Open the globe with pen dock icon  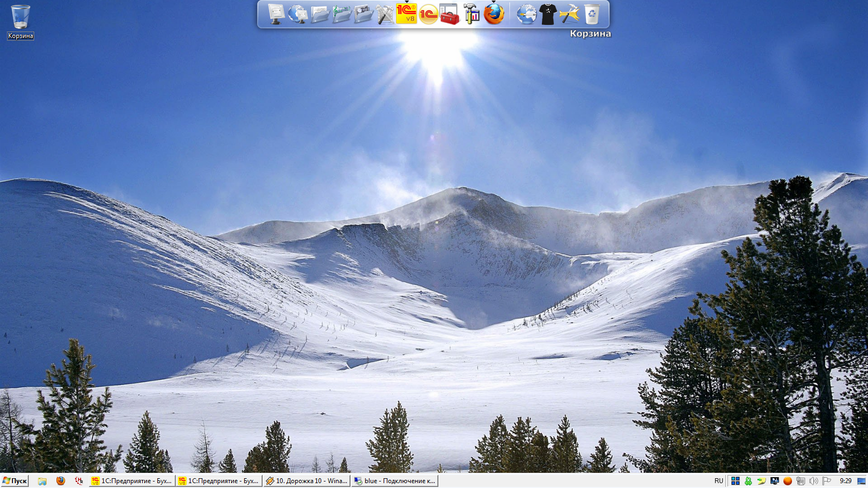click(x=526, y=14)
